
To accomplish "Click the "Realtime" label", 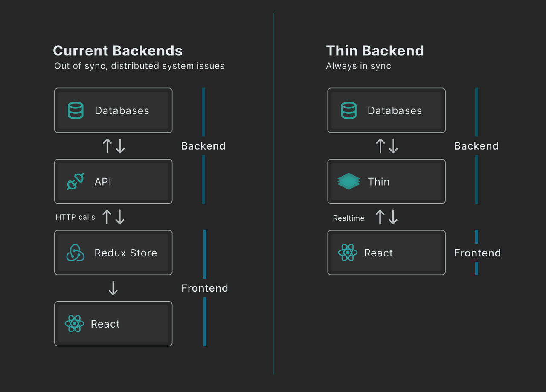I will [x=349, y=218].
